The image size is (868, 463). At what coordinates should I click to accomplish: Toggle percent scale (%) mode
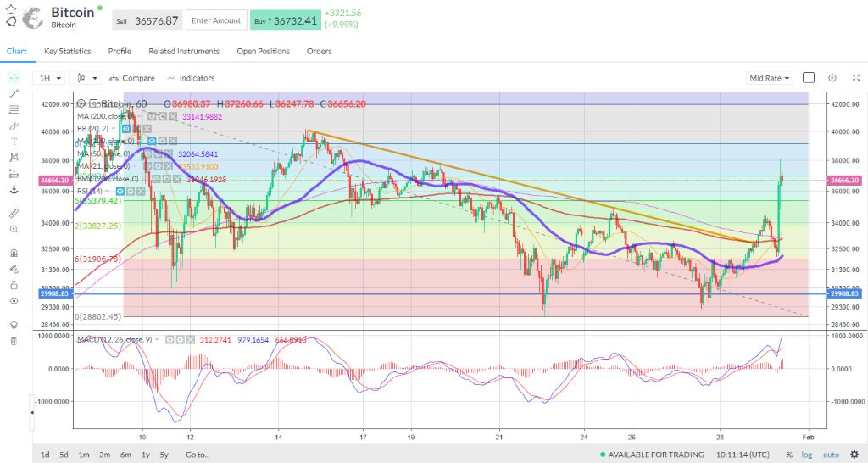[x=789, y=455]
